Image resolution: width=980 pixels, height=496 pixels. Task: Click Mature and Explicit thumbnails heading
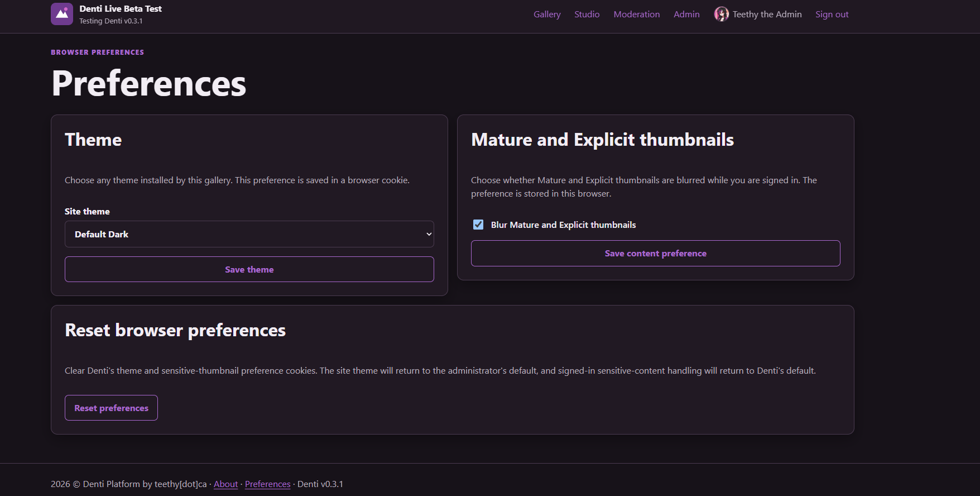[603, 140]
